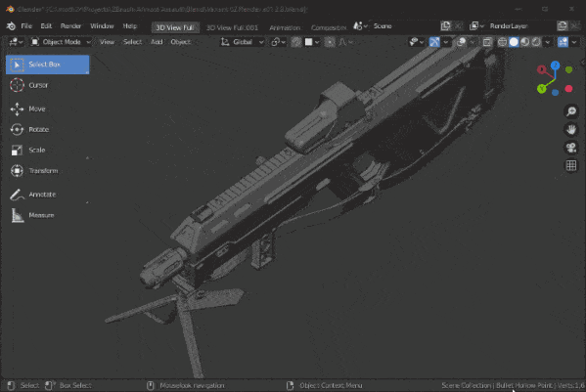The width and height of the screenshot is (586, 392).
Task: Open the viewport View menu
Action: (107, 42)
